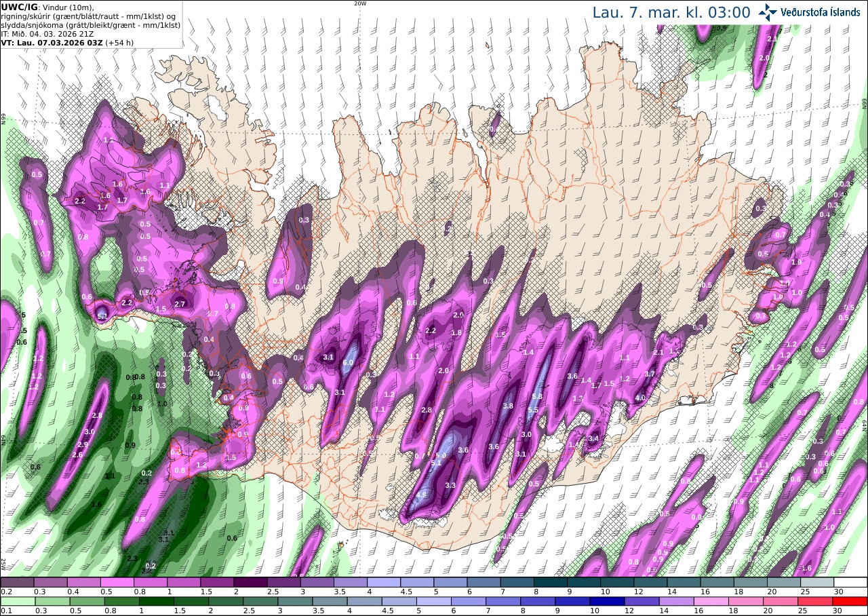Click the "IT: Mið. 04. 03. 2026 21Z" line
The image size is (868, 616).
(x=47, y=33)
